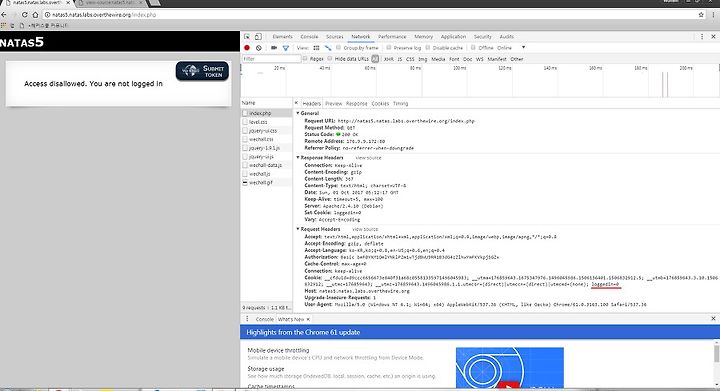Open the Security tab
Screen dimensions: 720x391
[x=483, y=37]
